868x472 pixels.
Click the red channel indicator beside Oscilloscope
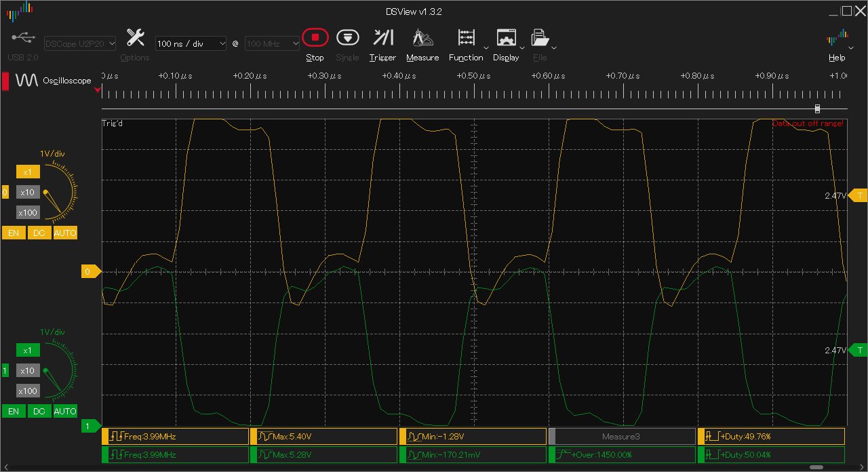pos(5,81)
